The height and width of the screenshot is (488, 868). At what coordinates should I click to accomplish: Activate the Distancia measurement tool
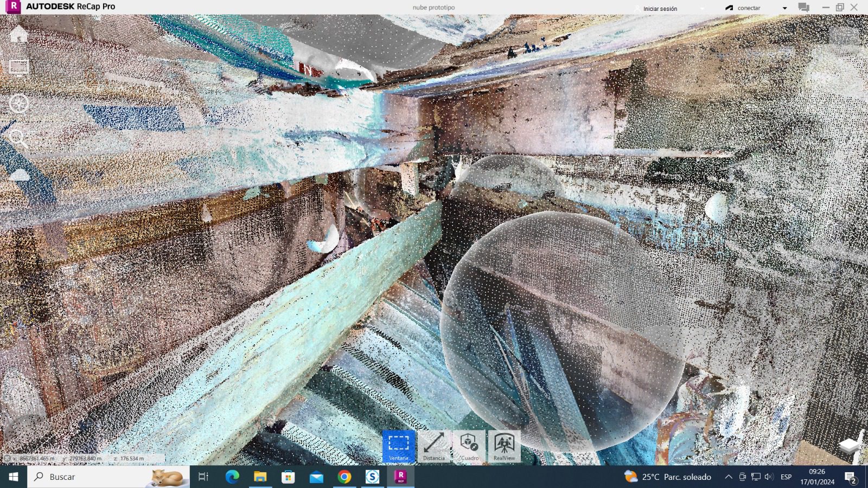[434, 446]
